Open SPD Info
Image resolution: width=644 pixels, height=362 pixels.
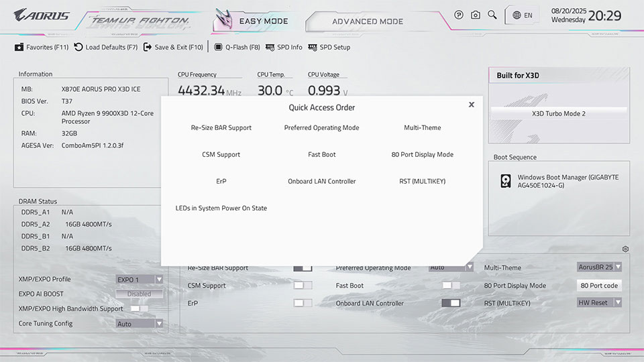pyautogui.click(x=290, y=47)
